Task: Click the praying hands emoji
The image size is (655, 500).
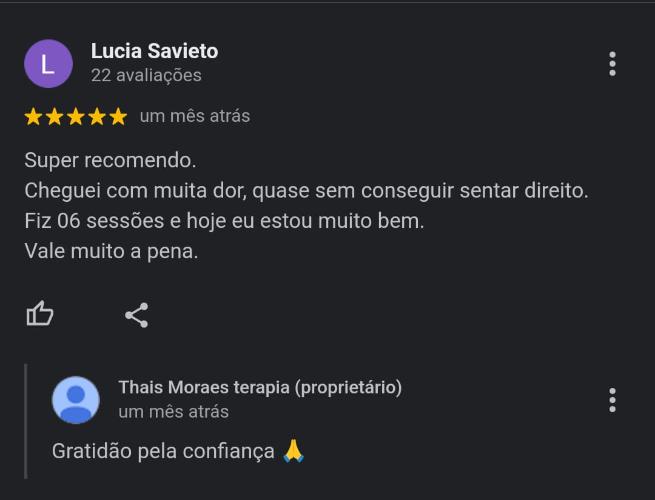Action: coord(293,451)
